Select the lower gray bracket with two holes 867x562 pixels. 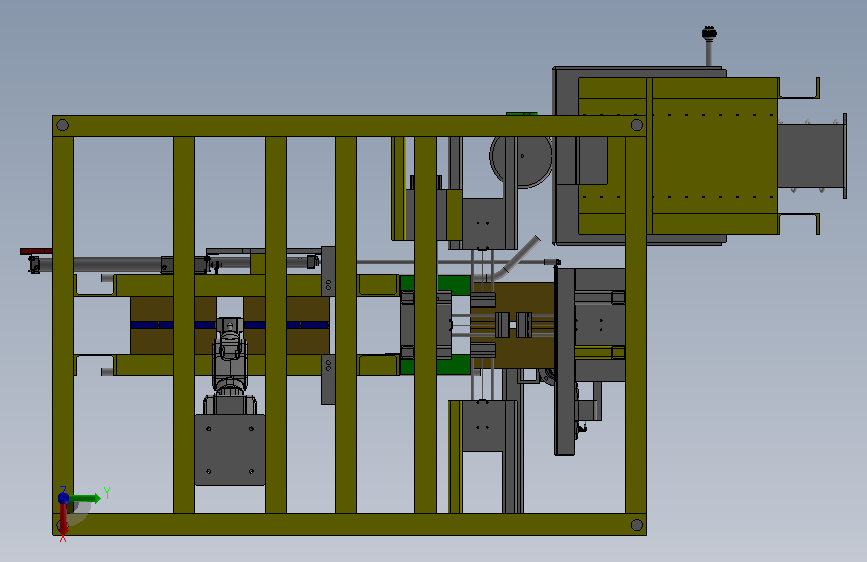pyautogui.click(x=328, y=379)
